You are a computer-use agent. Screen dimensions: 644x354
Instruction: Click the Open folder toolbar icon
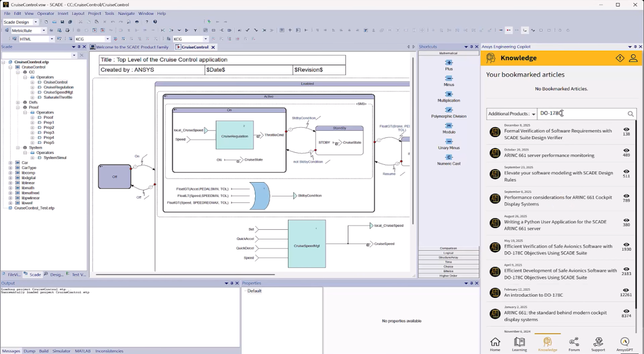click(x=54, y=22)
